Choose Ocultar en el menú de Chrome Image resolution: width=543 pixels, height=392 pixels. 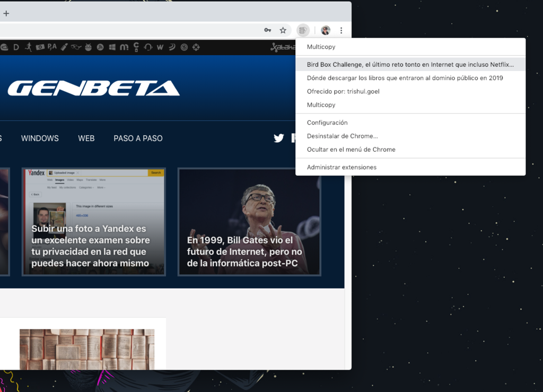(x=351, y=149)
